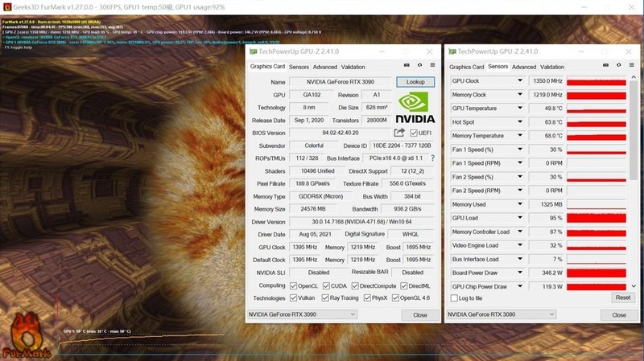Open the GPU Temperature sensor dropdown
Image resolution: width=644 pixels, height=361 pixels.
(x=520, y=109)
